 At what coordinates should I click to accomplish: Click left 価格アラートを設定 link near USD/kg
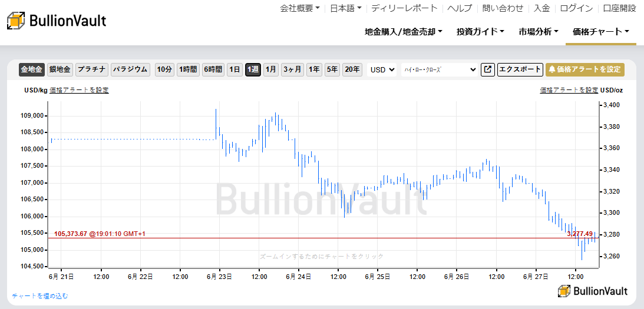point(80,90)
